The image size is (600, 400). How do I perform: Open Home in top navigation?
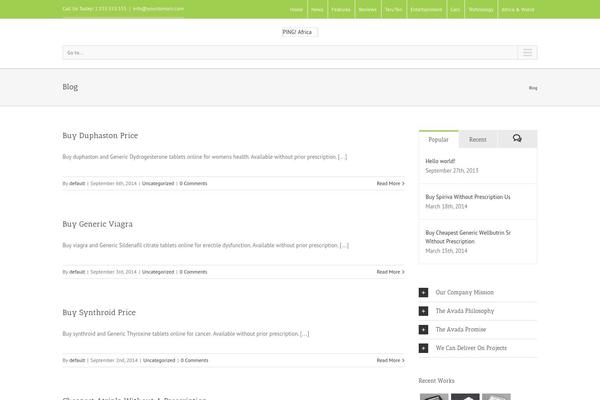point(296,10)
